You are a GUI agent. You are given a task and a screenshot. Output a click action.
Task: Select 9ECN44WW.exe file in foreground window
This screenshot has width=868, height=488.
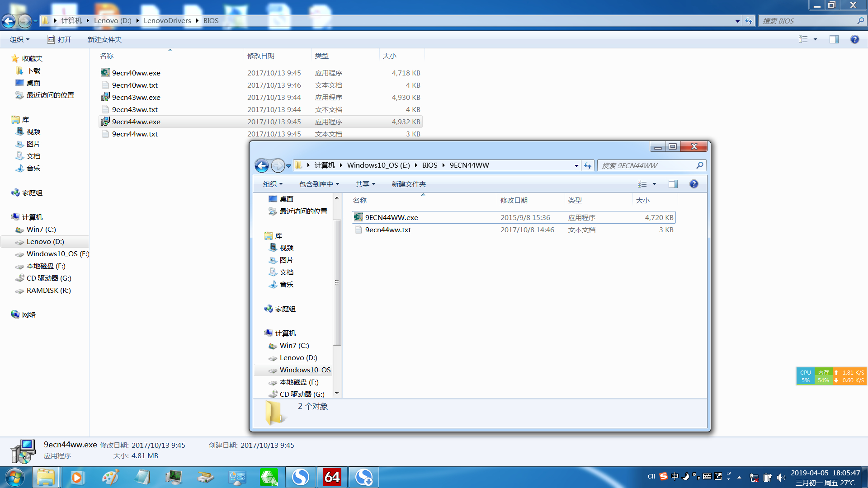pos(392,218)
